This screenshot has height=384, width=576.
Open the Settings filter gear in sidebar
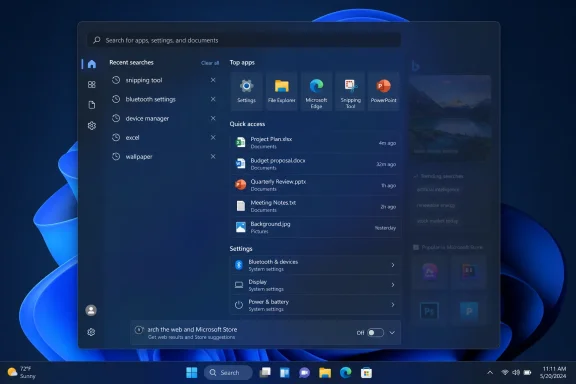(x=91, y=126)
